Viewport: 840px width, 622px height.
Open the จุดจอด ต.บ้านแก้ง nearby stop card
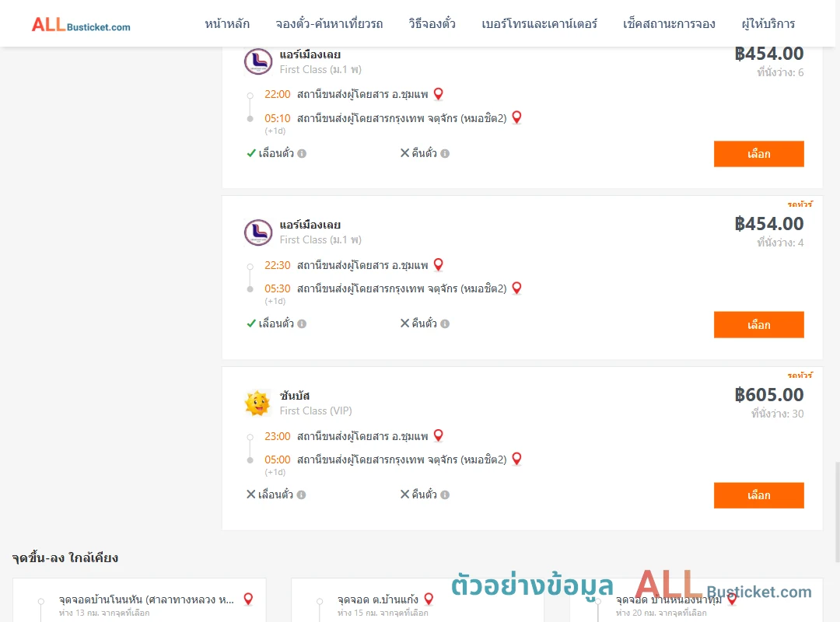pos(418,600)
